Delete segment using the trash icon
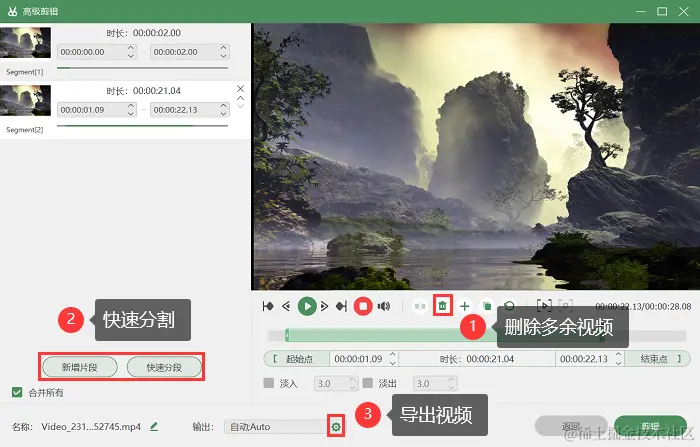700x447 pixels. 442,306
